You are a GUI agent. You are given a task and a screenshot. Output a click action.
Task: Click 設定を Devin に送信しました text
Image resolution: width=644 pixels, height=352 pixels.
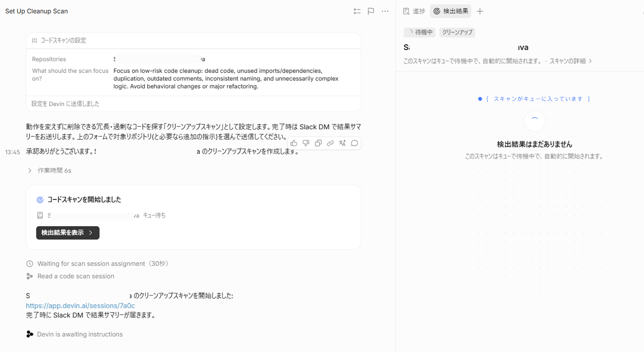65,104
